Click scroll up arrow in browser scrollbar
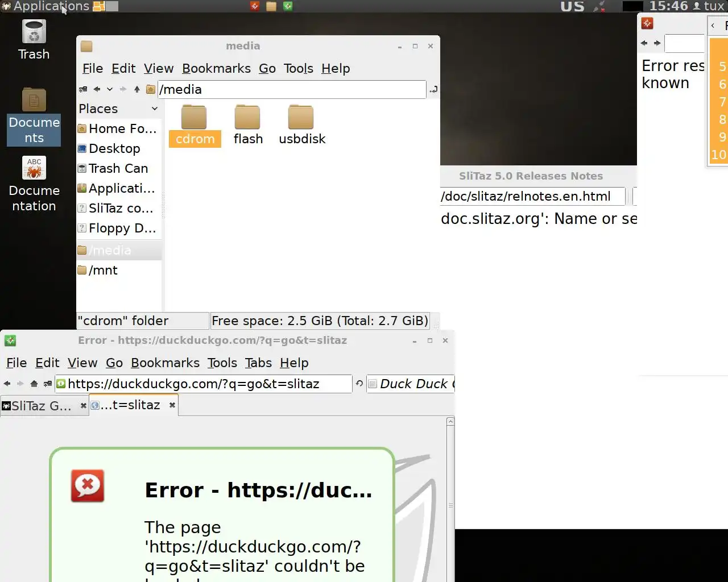 point(450,422)
